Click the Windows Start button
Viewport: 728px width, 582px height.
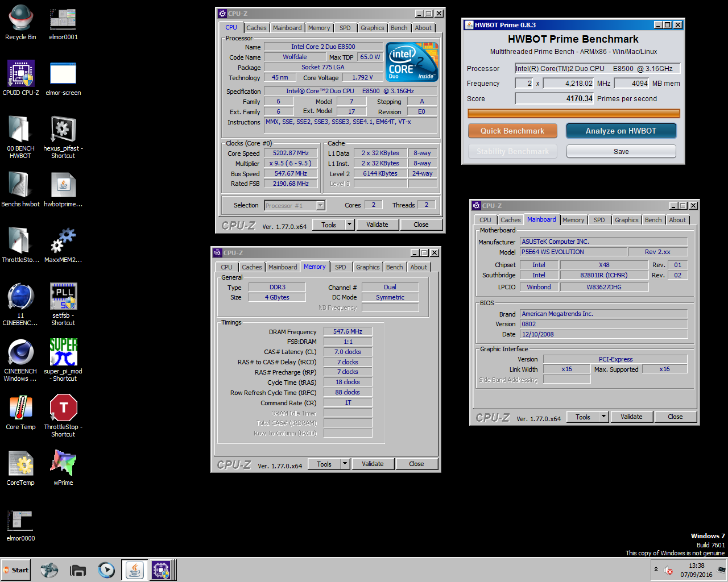click(15, 570)
